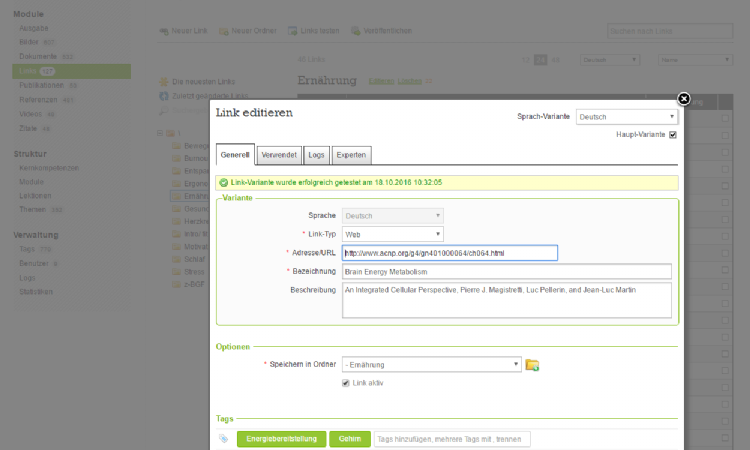Click the Veröffentlichen toolbar icon

coord(355,31)
